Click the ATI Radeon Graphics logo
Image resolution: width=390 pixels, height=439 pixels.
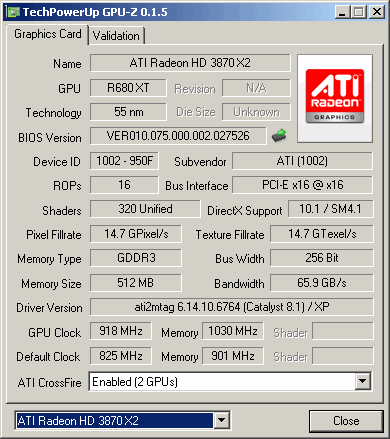coord(335,98)
